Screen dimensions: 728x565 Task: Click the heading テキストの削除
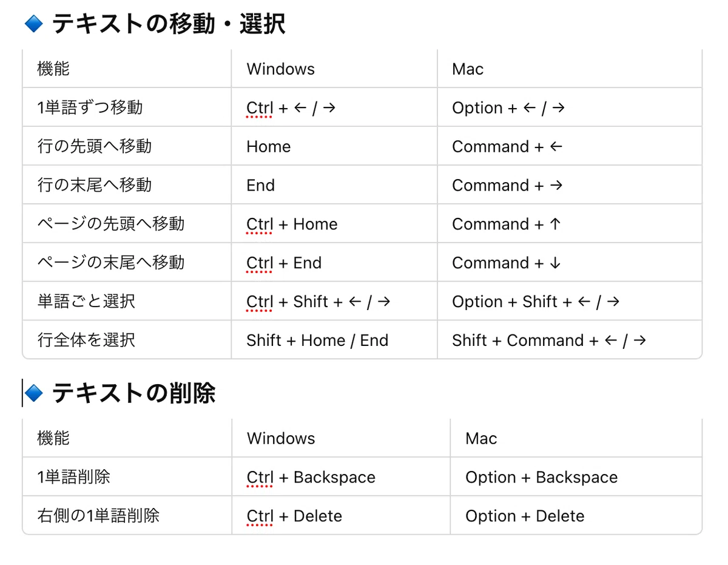[133, 394]
